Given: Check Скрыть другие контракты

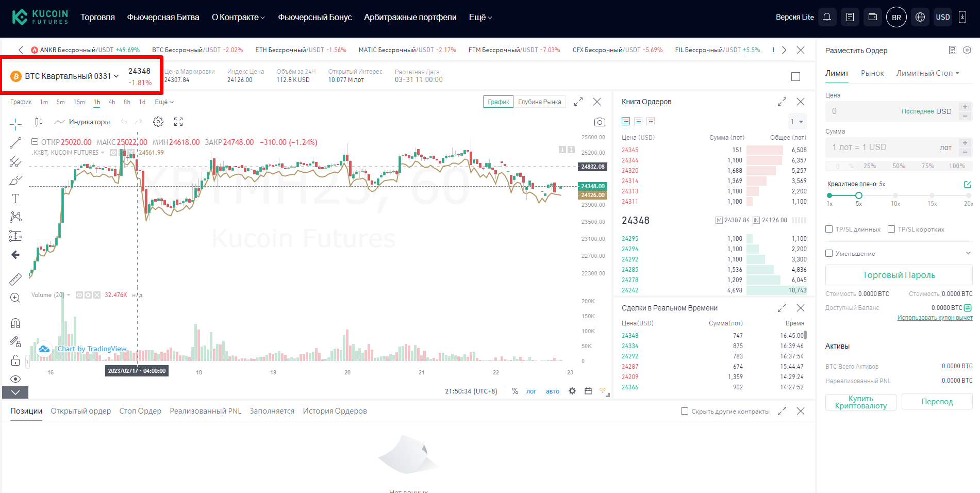Looking at the screenshot, I should tap(685, 411).
